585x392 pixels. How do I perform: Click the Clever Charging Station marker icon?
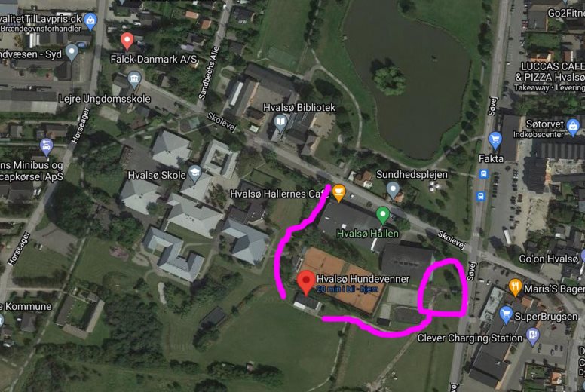[x=533, y=335]
